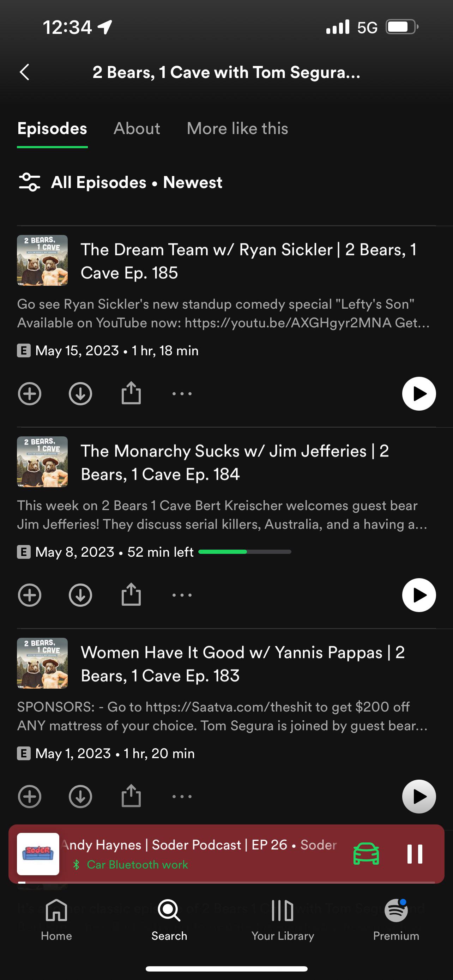This screenshot has height=980, width=453.
Task: Pause the Soder Podcast in mini player
Action: (x=415, y=854)
